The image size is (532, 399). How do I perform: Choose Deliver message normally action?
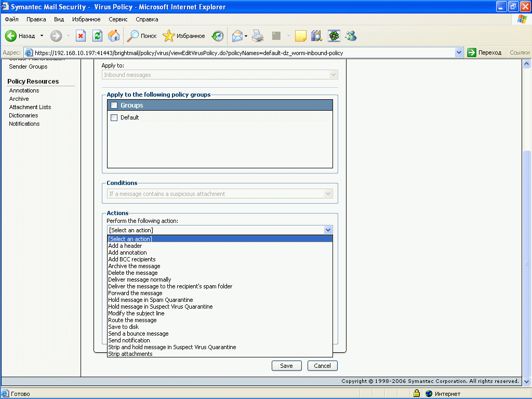click(220, 280)
